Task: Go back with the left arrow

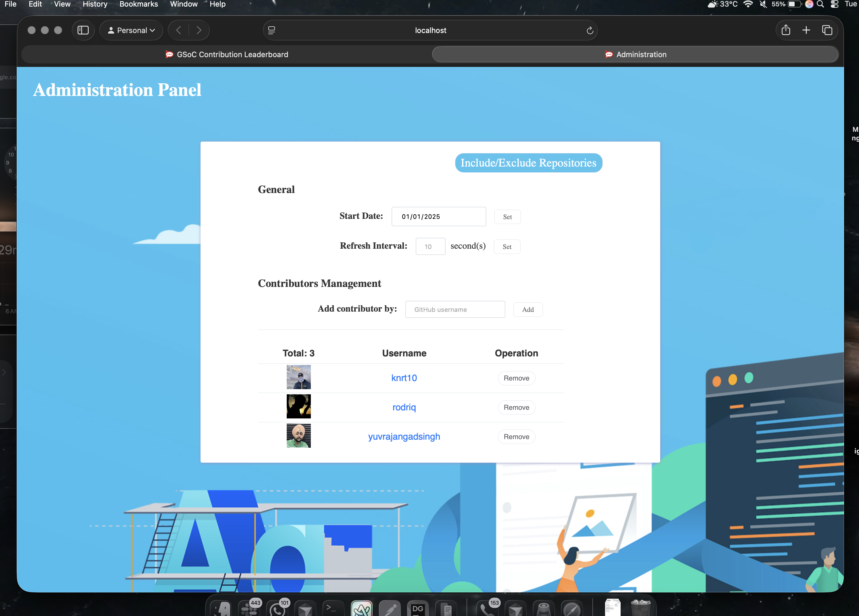Action: 179,30
